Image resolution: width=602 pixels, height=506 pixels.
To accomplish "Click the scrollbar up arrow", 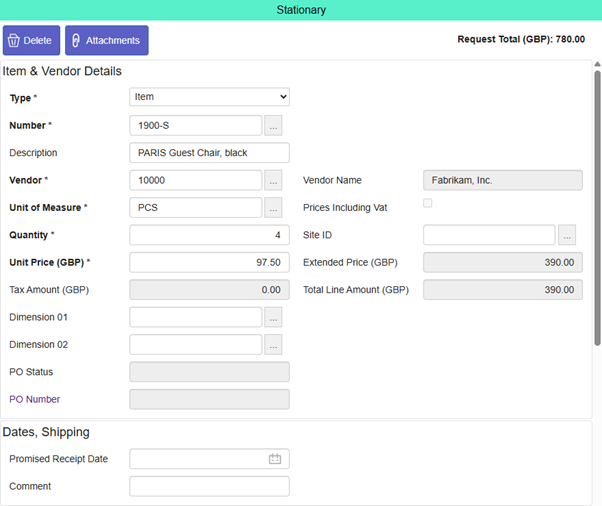I will [x=597, y=64].
